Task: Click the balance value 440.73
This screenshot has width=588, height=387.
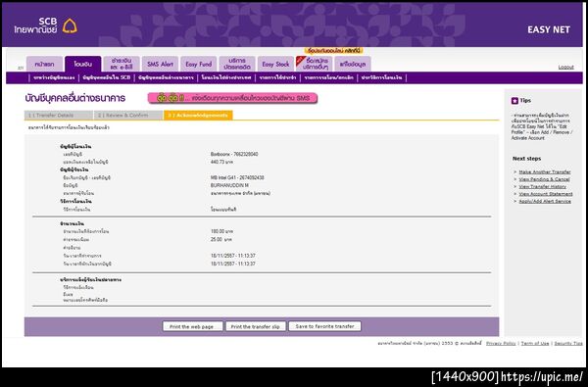Action: tap(221, 162)
